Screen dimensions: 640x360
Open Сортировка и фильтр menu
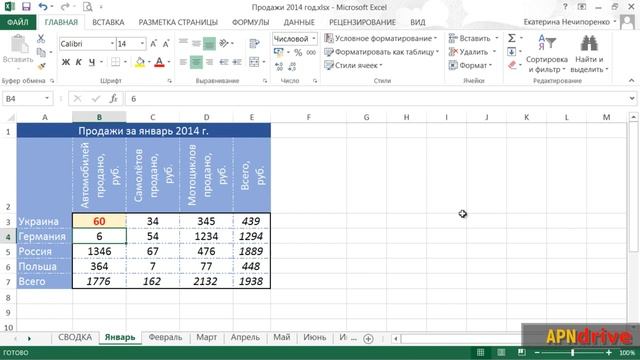click(547, 54)
